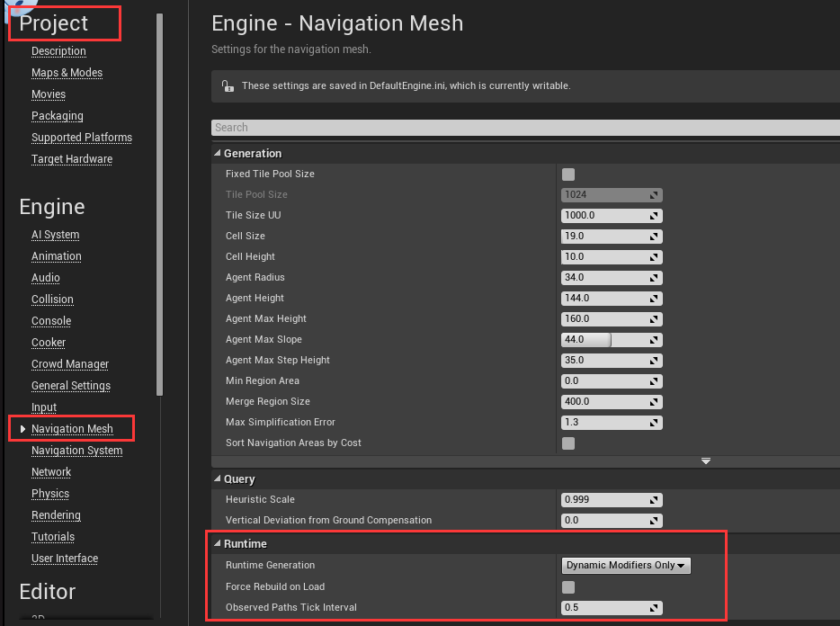Click Observed Paths Tick Interval value 0.5
The width and height of the screenshot is (840, 626).
click(x=572, y=608)
